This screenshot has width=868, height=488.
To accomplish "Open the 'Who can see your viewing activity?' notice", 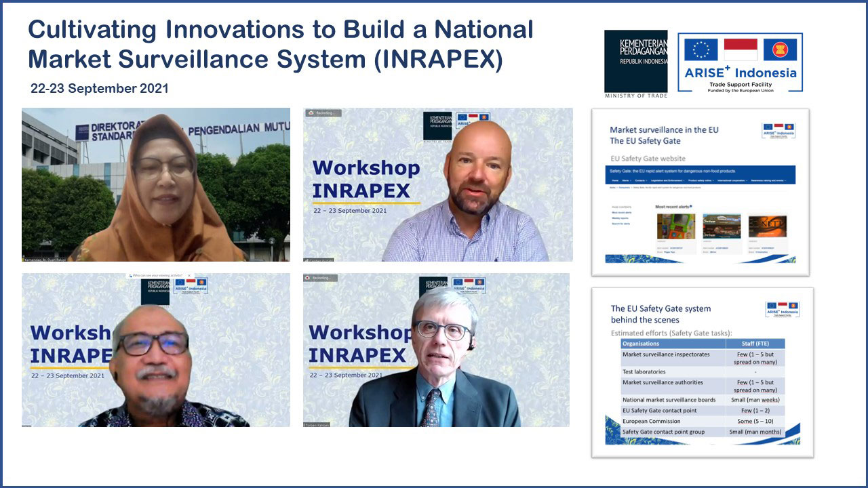I will pyautogui.click(x=156, y=276).
